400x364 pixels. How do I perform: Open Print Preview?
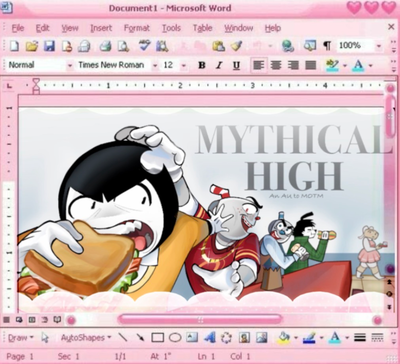click(123, 46)
